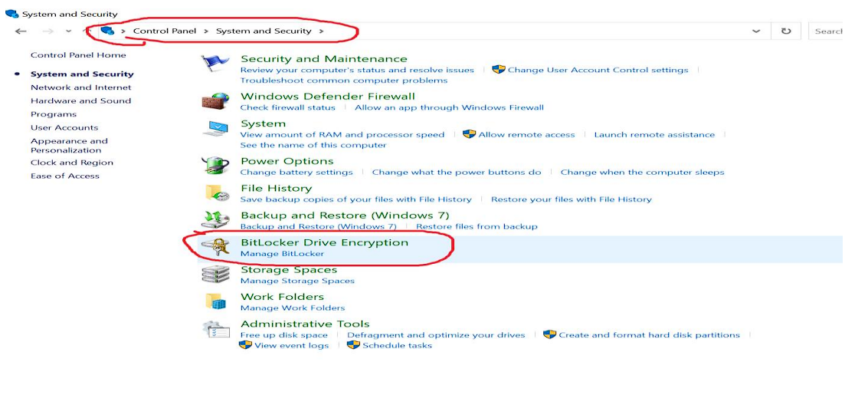
Task: Click the Power Options battery icon
Action: tap(215, 165)
